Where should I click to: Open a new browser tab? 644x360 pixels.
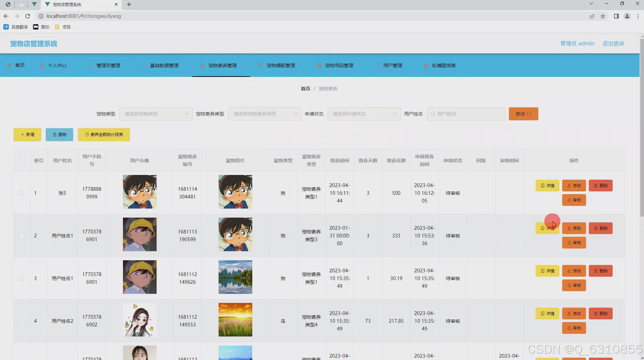129,4
